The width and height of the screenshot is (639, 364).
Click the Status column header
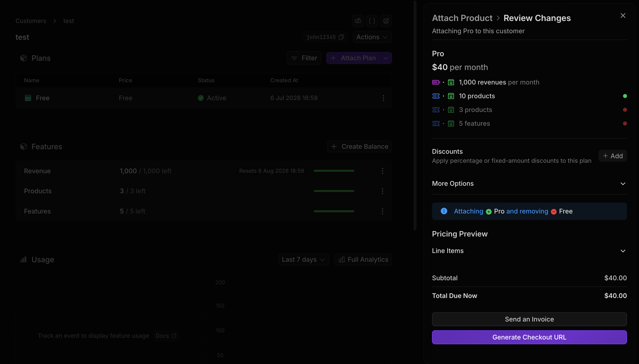point(206,80)
